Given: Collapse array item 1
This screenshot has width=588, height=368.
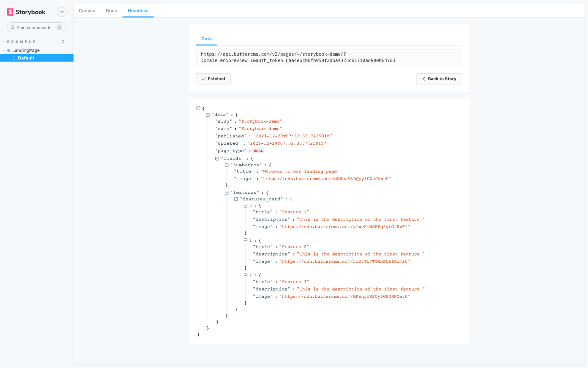Looking at the screenshot, I should [245, 241].
